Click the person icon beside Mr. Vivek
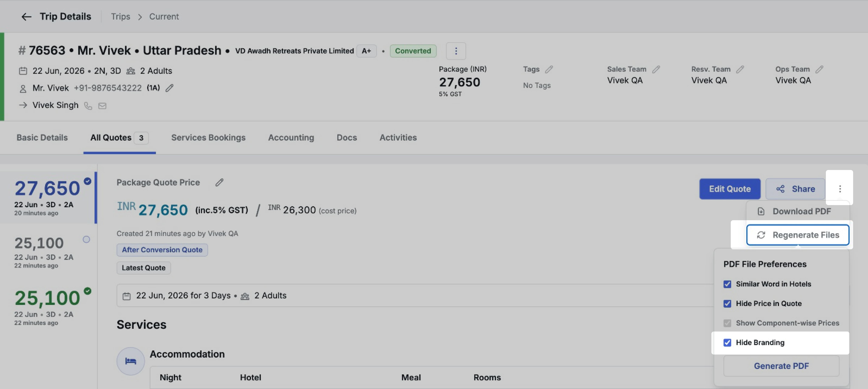The image size is (868, 389). [x=23, y=88]
